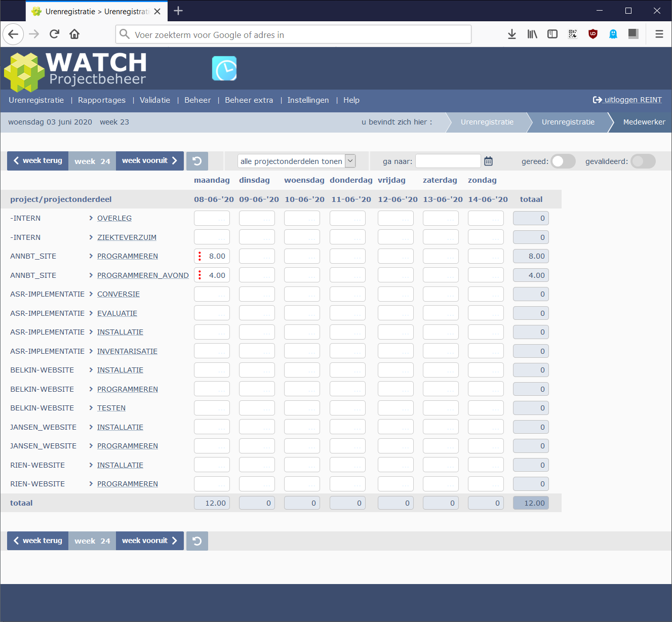
Task: Click the browser address bar
Action: pyautogui.click(x=294, y=34)
